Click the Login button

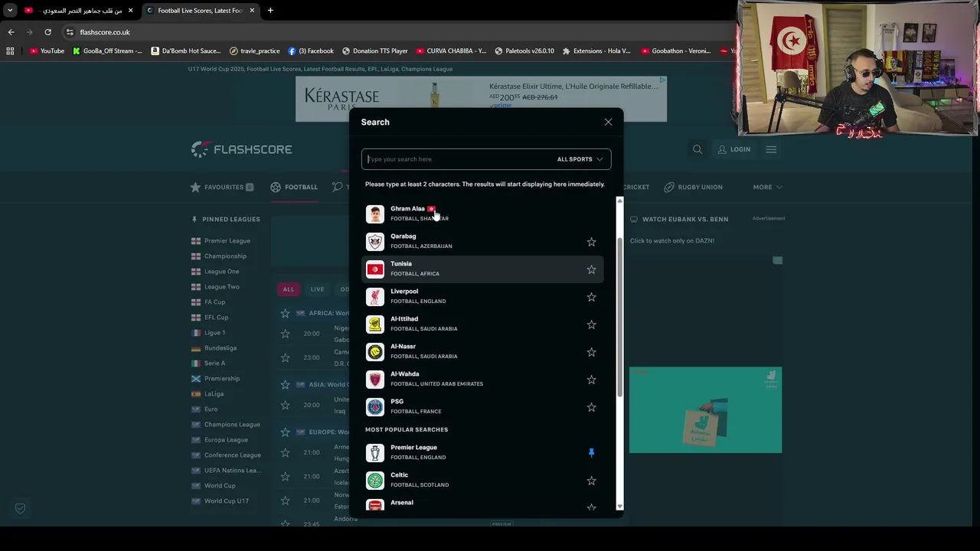coord(734,149)
